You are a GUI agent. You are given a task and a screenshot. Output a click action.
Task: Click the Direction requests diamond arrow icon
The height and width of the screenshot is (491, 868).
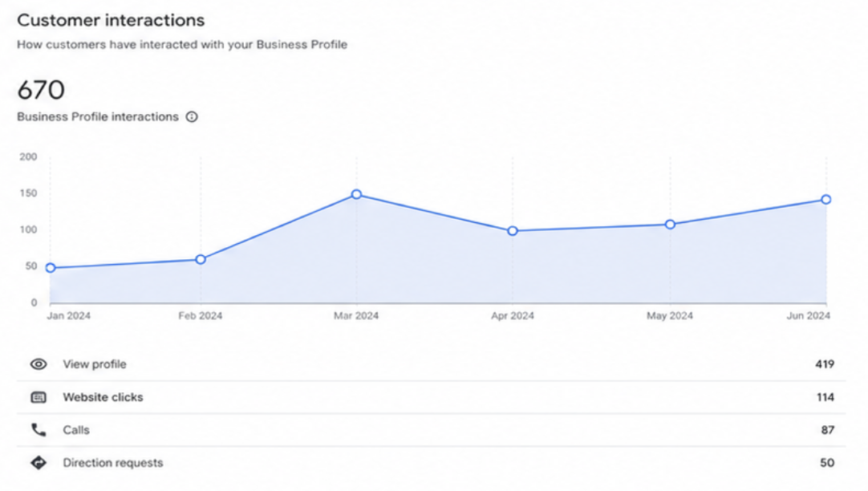[39, 463]
